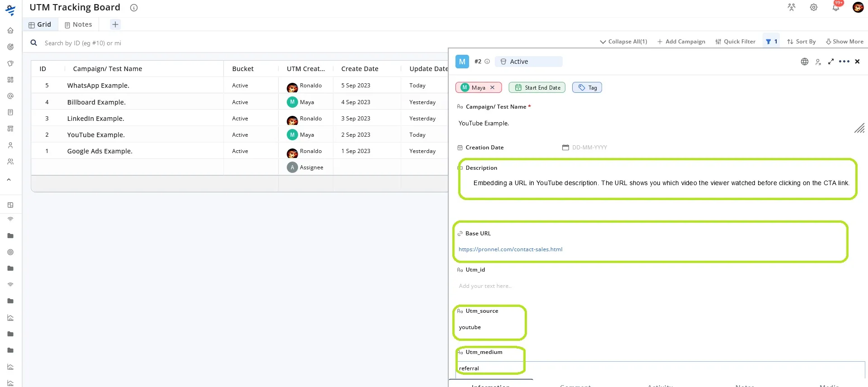Click Show More in the toolbar
Screen dimensions: 868x387
tap(844, 42)
